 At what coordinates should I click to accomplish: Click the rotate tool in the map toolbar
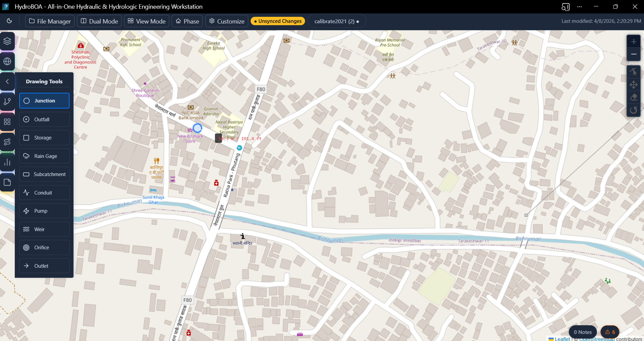pyautogui.click(x=633, y=110)
